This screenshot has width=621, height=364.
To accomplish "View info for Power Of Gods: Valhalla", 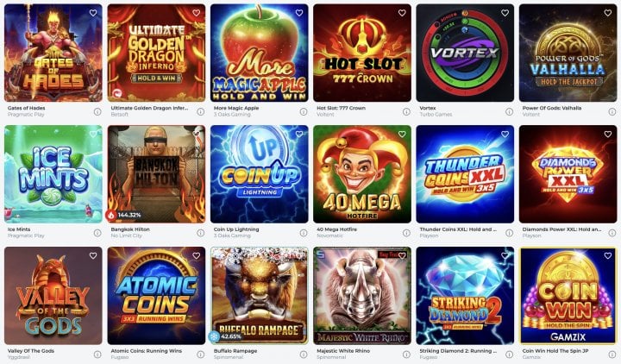I will [x=612, y=111].
